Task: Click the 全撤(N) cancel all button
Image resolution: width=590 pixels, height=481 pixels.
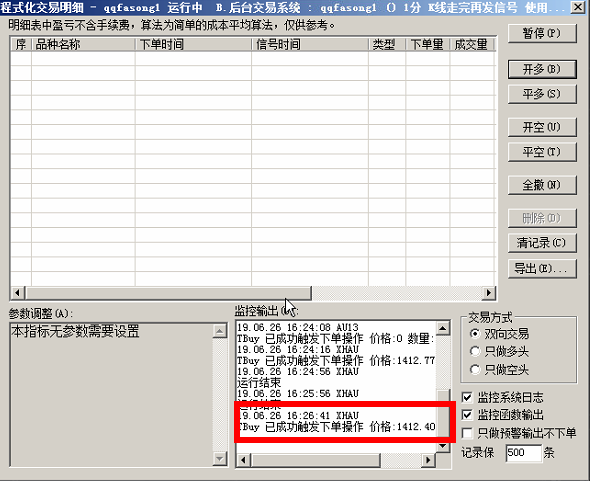Action: (x=542, y=185)
